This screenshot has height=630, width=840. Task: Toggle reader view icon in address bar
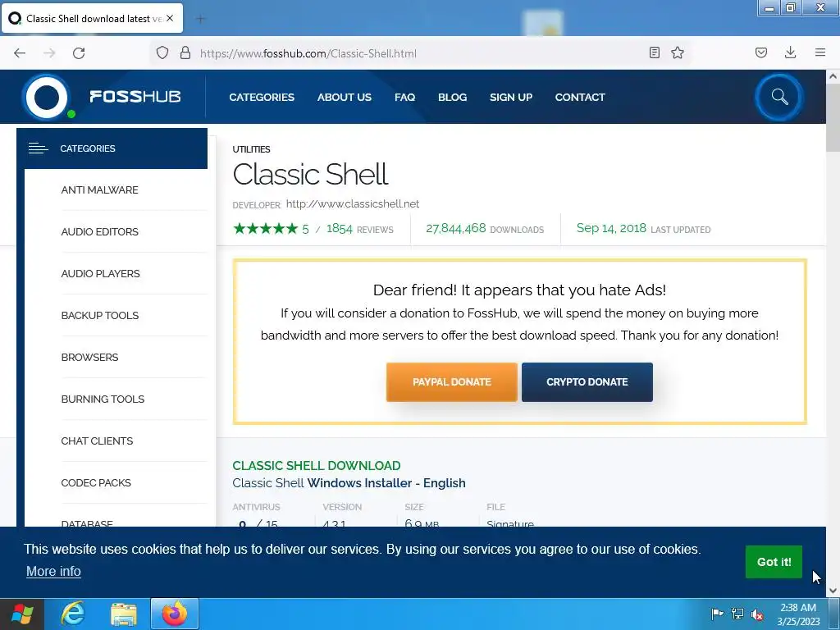654,52
